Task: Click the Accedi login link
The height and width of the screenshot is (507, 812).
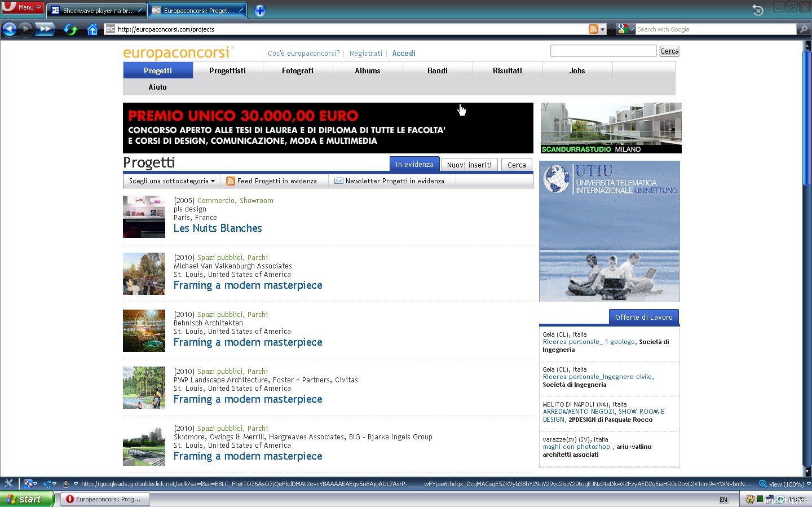Action: tap(404, 54)
